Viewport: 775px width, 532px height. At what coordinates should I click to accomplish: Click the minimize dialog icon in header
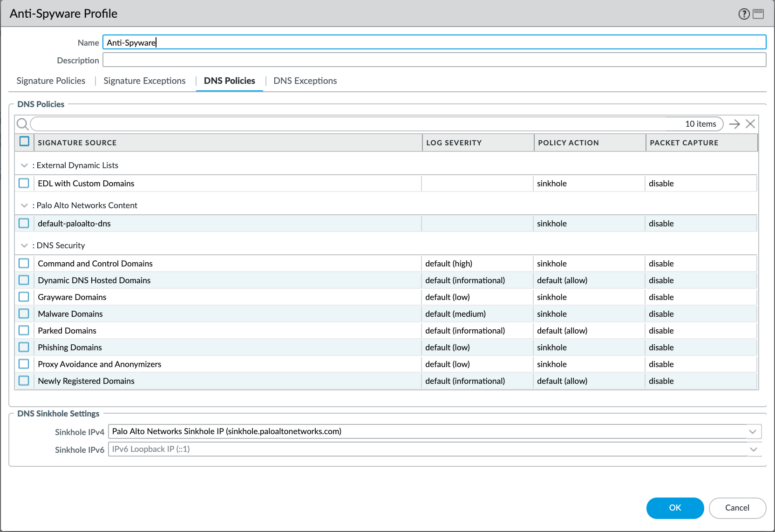758,14
